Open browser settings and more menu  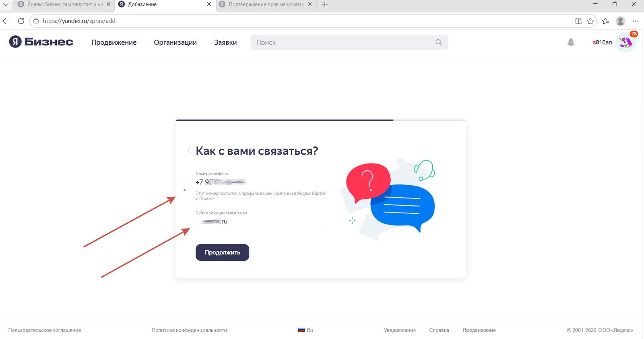[636, 21]
